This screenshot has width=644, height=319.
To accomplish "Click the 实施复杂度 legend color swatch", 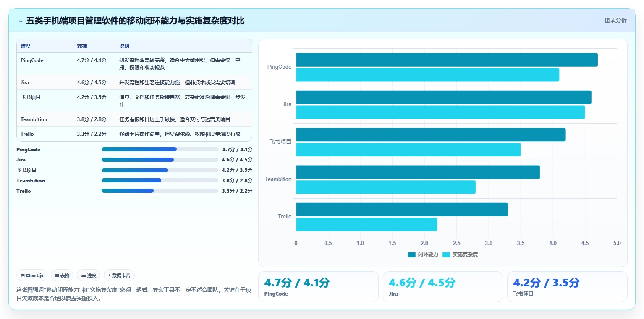I will [x=446, y=254].
